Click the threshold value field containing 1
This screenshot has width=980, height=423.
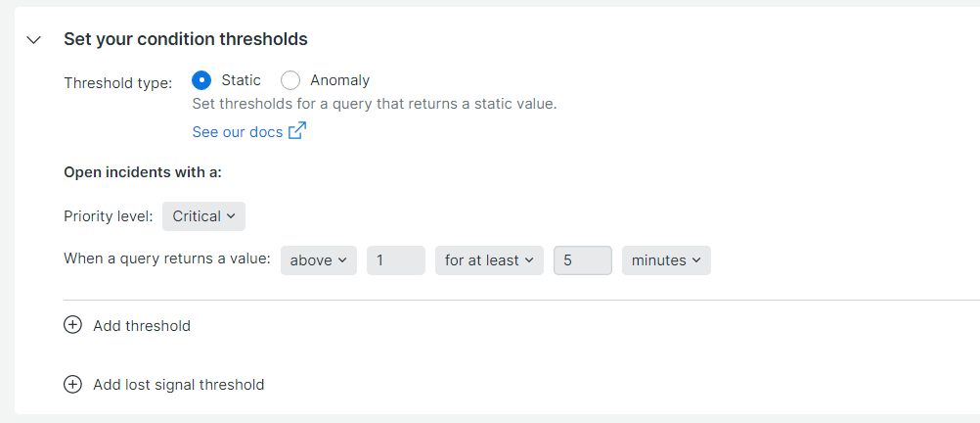396,260
